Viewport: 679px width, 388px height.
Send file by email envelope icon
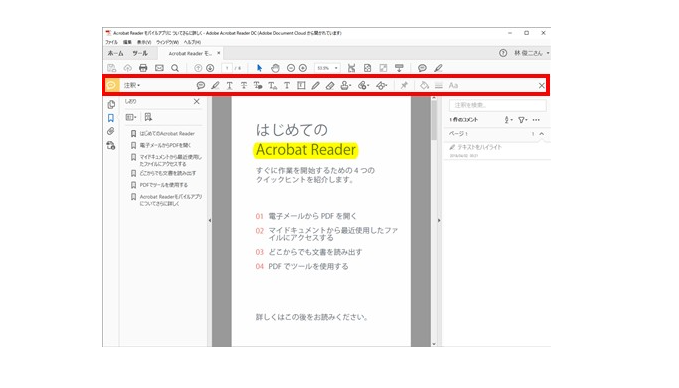(x=159, y=68)
